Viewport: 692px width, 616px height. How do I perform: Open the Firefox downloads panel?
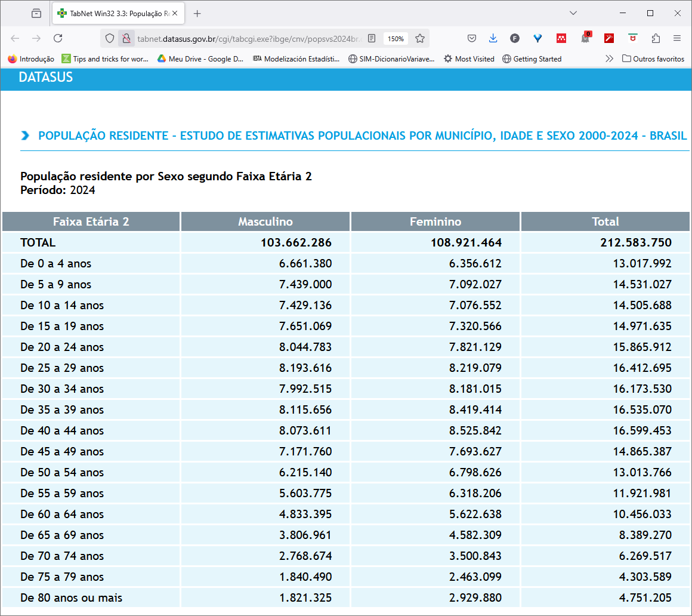493,38
